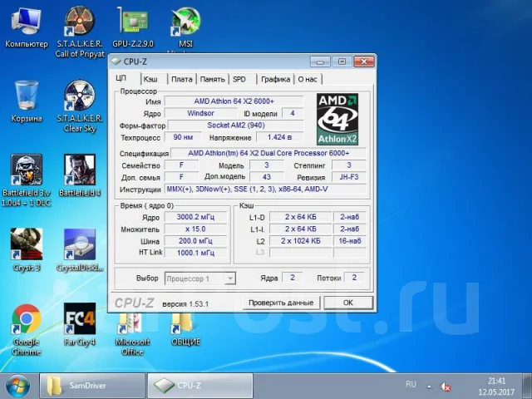Click the 90 нм technology value

[183, 137]
